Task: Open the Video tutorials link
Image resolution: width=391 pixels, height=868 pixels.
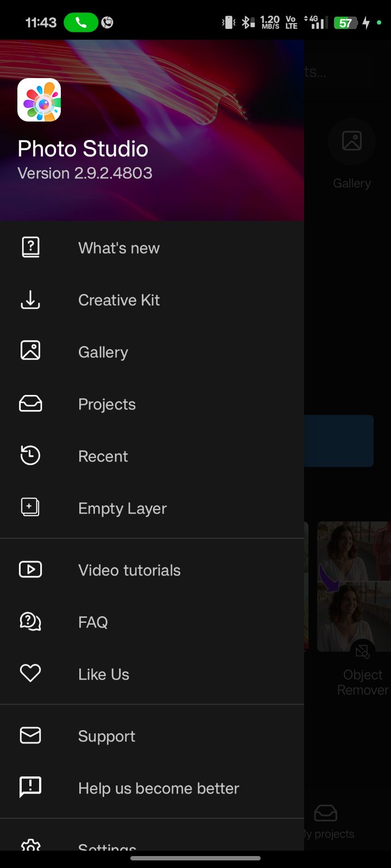Action: pos(129,570)
